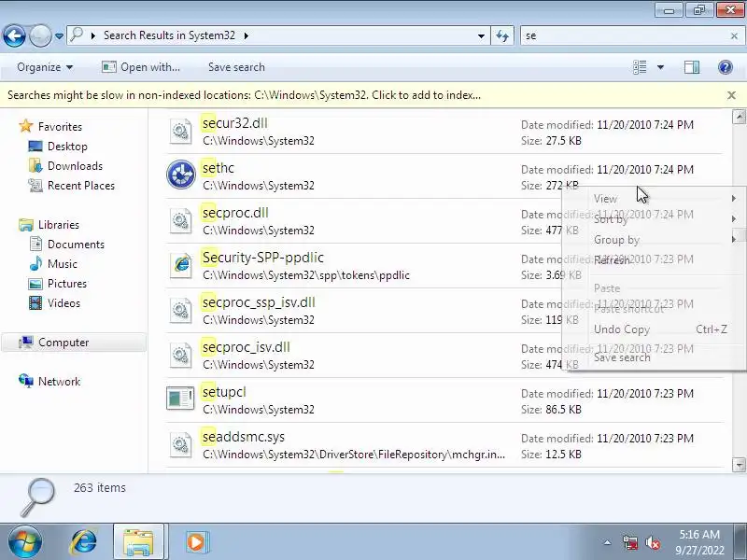This screenshot has height=560, width=747.
Task: Open the recent pages dropdown arrow
Action: (x=59, y=36)
